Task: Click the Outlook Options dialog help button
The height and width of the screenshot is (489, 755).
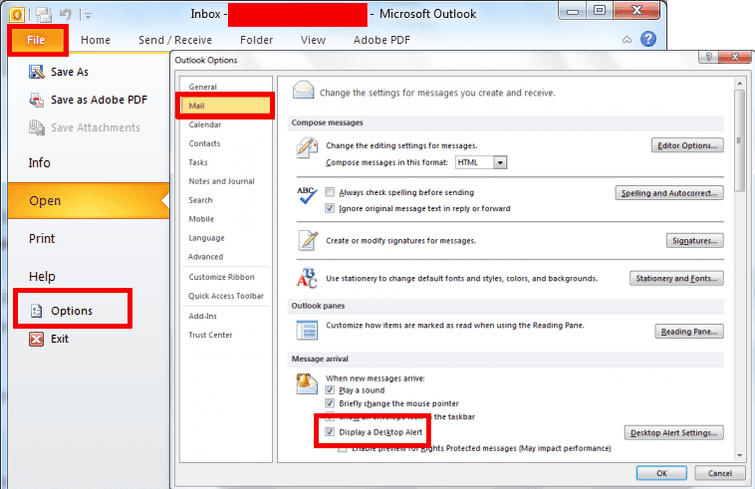Action: click(708, 57)
